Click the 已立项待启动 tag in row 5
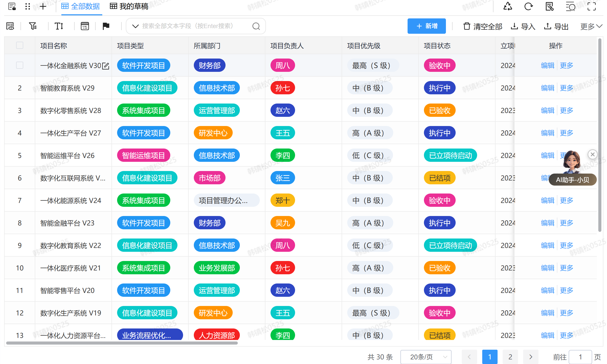The image size is (607, 364). tap(450, 155)
